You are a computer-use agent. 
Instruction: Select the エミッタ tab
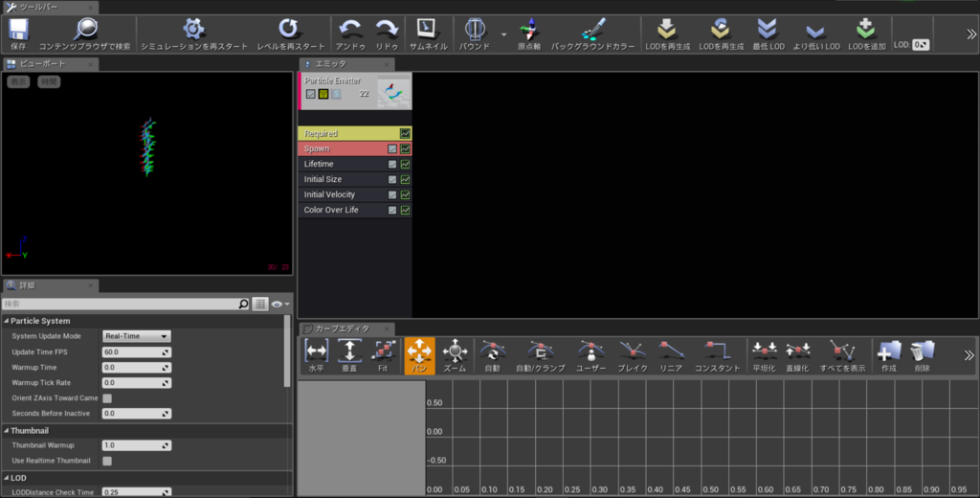point(347,64)
